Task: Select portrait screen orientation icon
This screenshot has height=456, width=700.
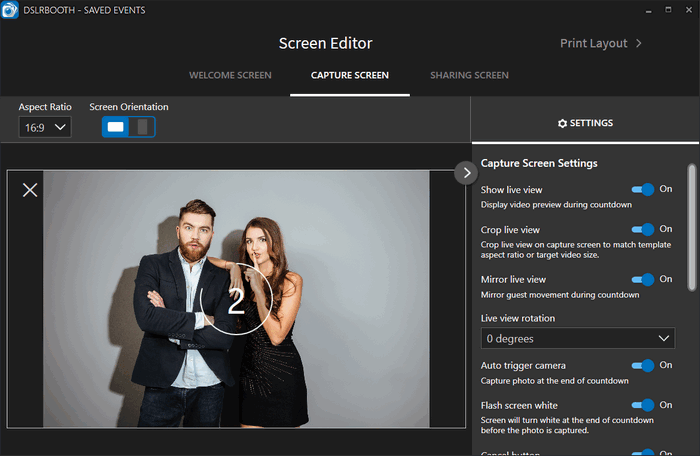Action: (x=142, y=127)
